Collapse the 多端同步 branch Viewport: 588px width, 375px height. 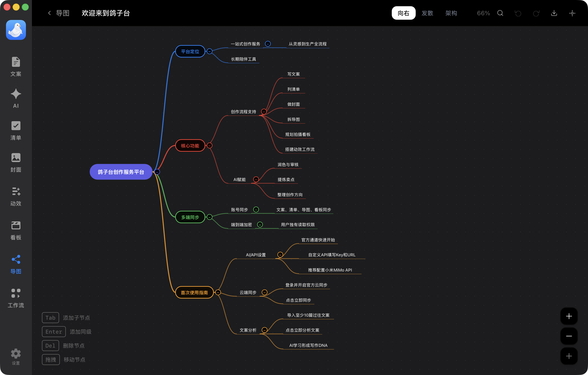pyautogui.click(x=209, y=217)
